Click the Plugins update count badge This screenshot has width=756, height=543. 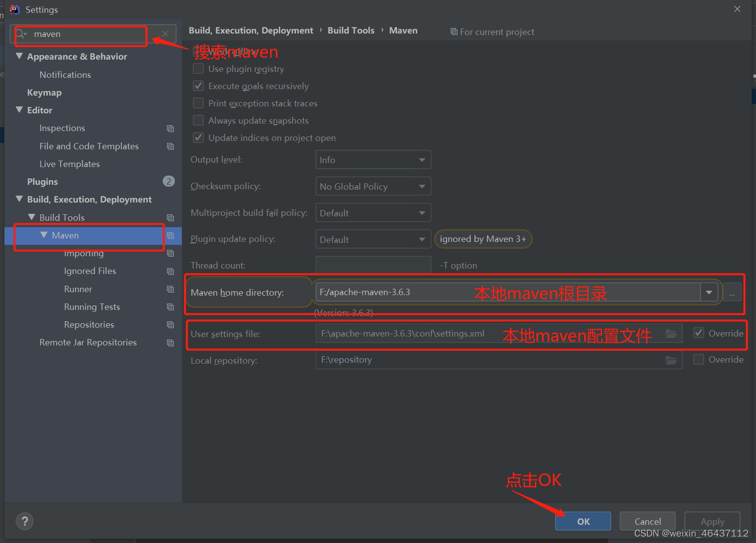point(168,181)
